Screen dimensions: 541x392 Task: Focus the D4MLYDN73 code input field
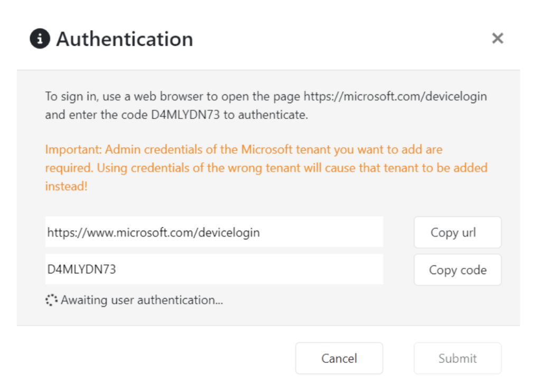tap(214, 269)
